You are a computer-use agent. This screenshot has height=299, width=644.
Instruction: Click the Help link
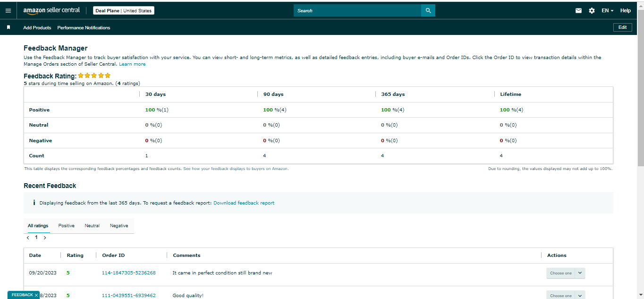[x=626, y=10]
